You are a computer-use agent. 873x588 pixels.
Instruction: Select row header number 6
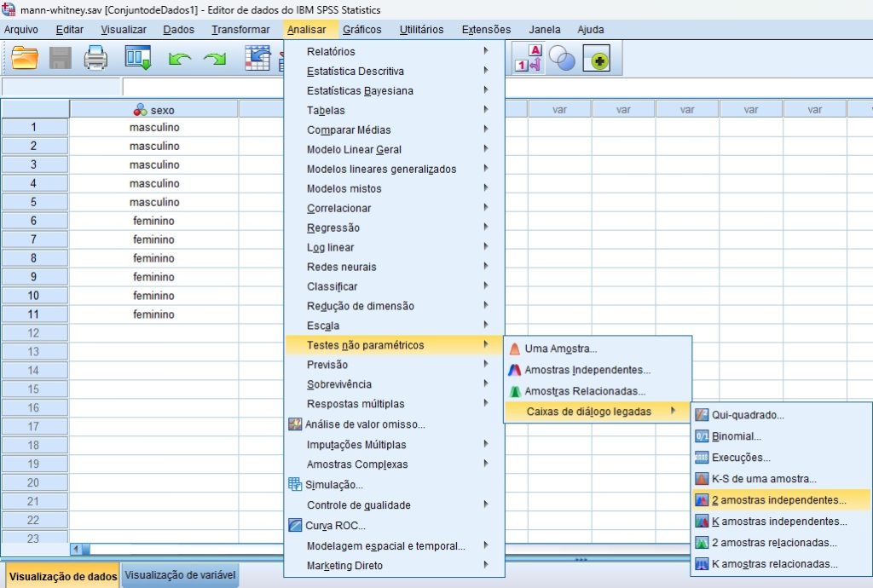(x=34, y=221)
